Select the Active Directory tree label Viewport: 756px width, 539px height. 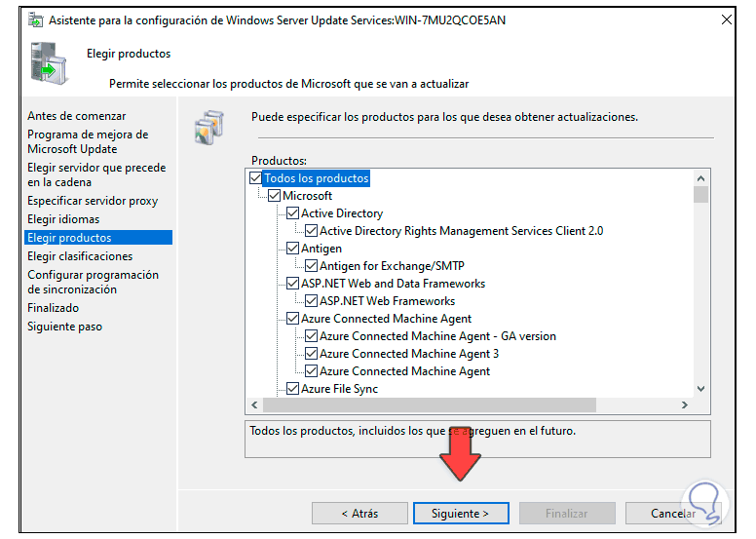(342, 213)
